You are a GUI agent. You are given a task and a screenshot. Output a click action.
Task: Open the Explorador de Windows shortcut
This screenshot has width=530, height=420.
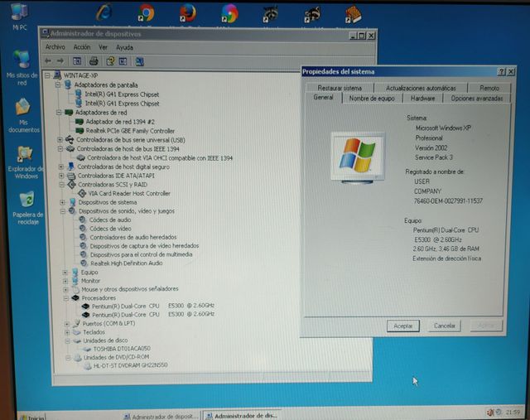tap(26, 163)
